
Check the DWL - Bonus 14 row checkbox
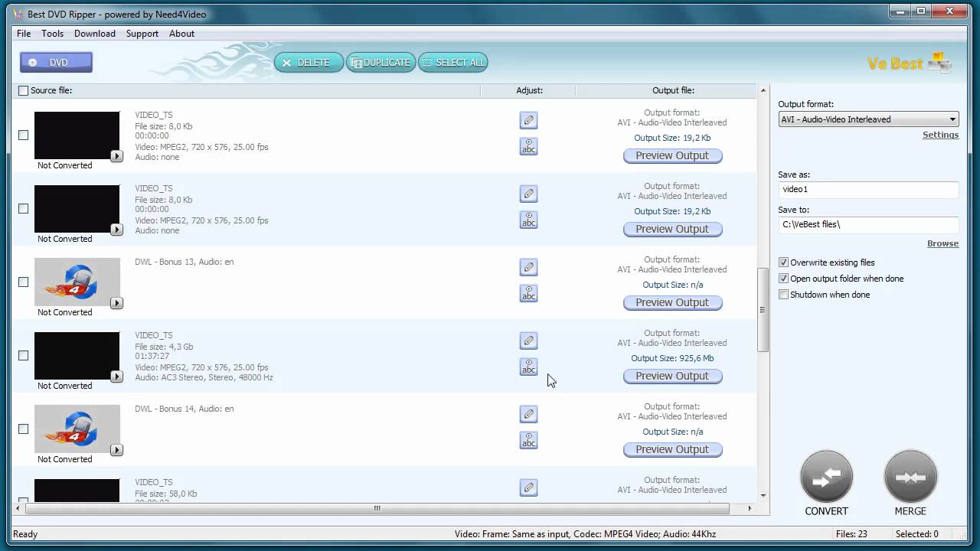pos(23,429)
